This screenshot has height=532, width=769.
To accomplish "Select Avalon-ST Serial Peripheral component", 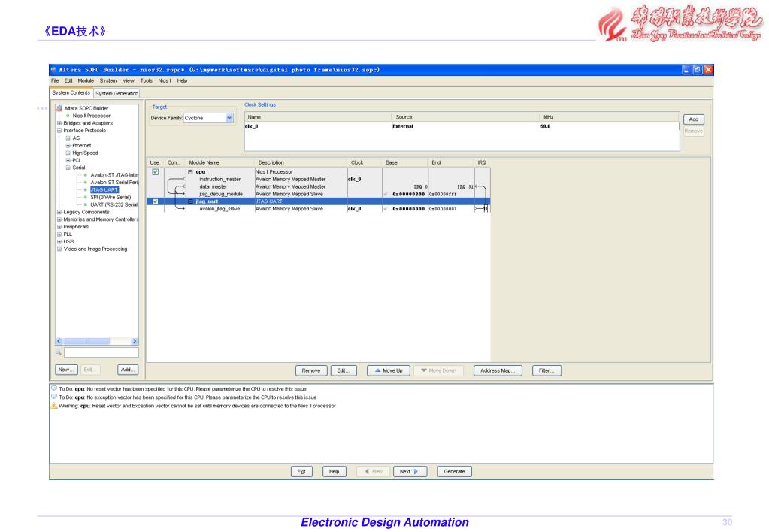I will 115,183.
